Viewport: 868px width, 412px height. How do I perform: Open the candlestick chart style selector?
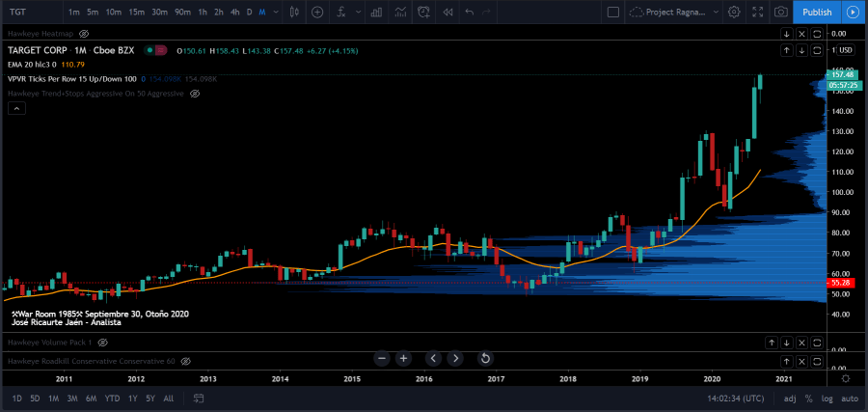tap(293, 12)
